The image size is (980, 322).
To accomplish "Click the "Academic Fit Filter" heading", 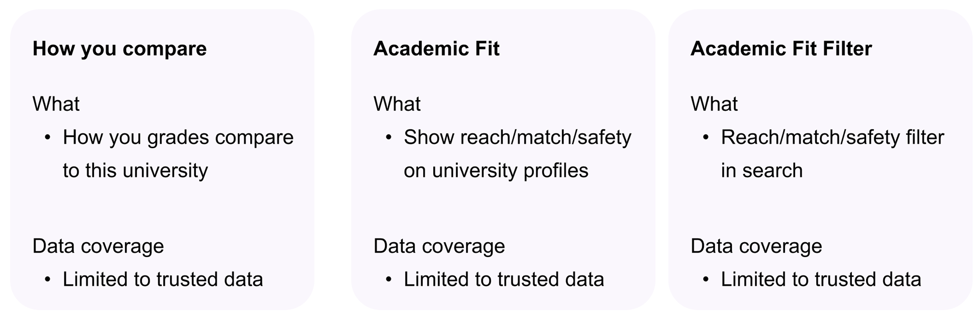I will tap(781, 49).
